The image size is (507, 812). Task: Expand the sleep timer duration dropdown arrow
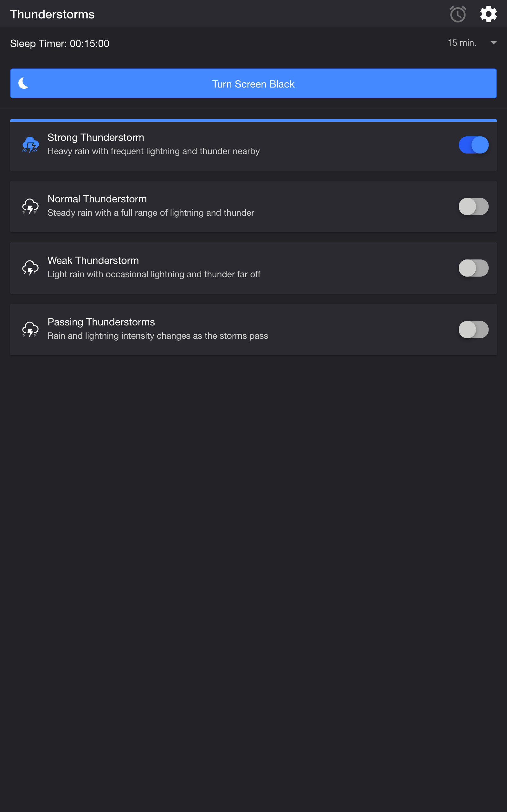[x=493, y=43]
